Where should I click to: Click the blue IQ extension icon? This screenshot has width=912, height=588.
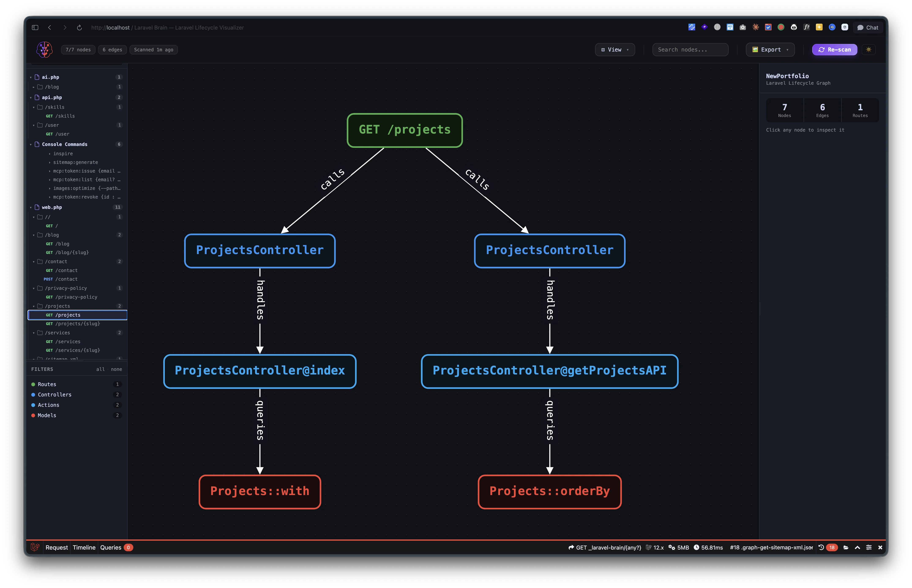(x=832, y=27)
